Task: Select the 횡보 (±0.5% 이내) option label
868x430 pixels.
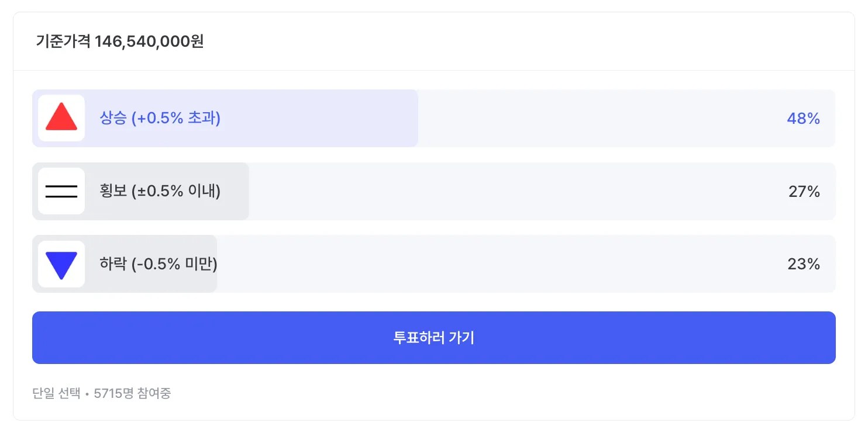Action: click(160, 192)
